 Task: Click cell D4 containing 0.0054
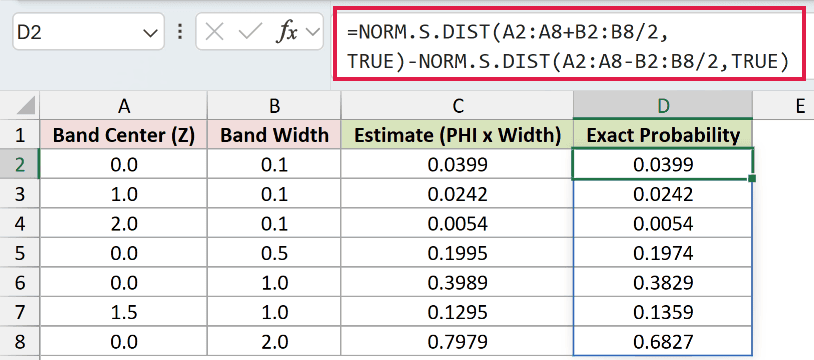tap(663, 223)
